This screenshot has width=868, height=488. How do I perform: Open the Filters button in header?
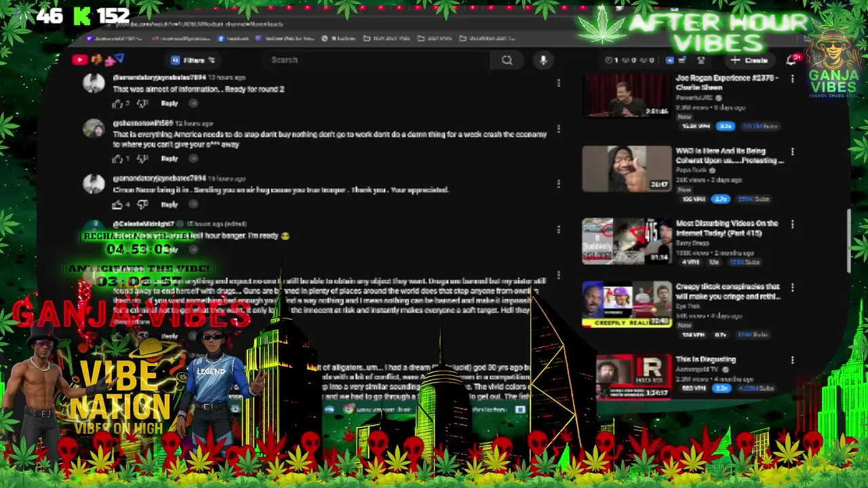pyautogui.click(x=193, y=60)
